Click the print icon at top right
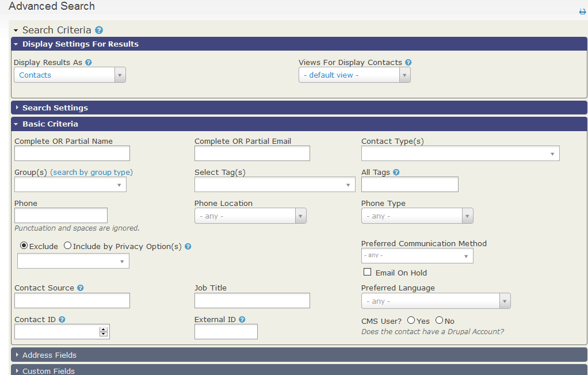 pos(582,11)
